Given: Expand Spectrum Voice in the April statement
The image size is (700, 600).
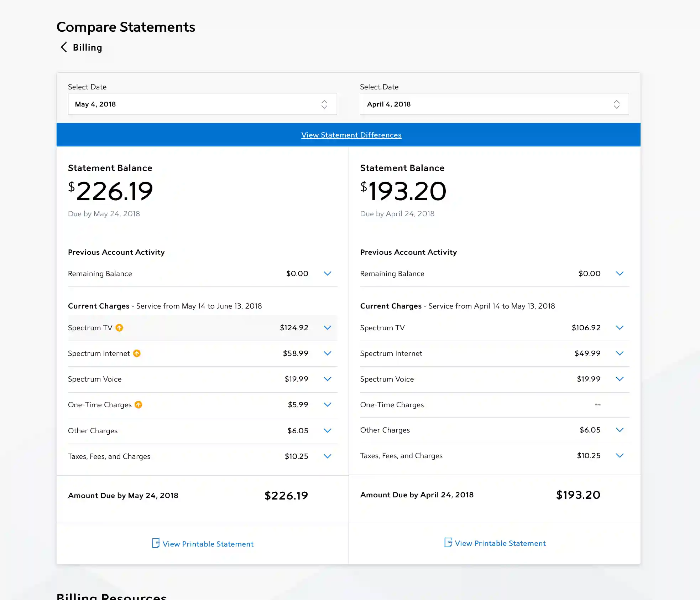Looking at the screenshot, I should click(x=620, y=379).
